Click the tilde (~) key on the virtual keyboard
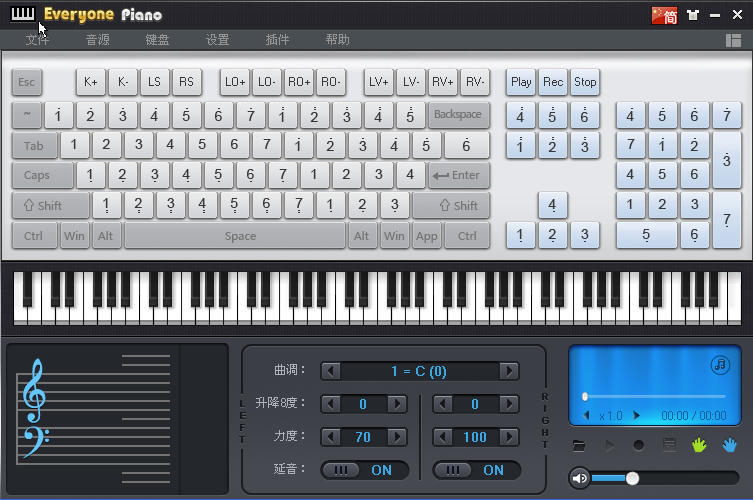 pos(27,115)
